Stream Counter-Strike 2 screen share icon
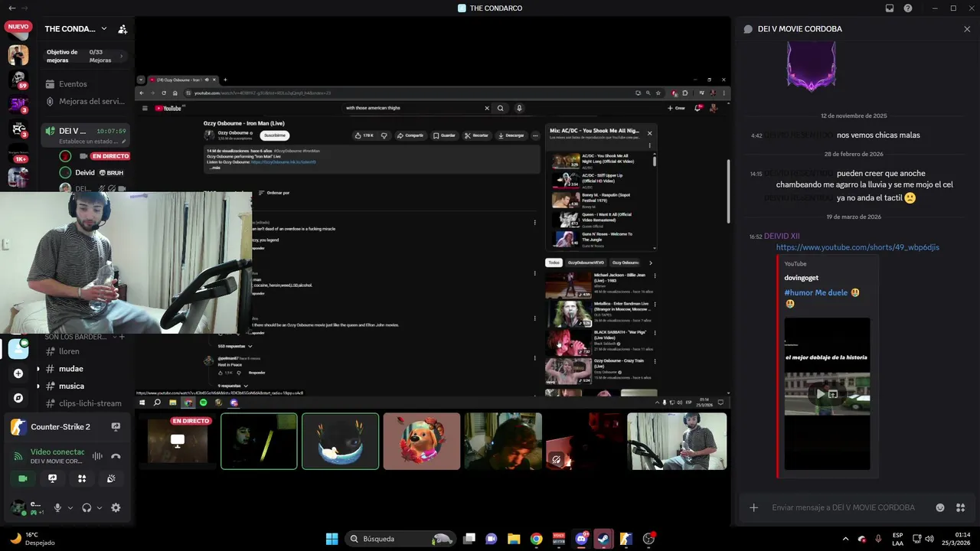This screenshot has width=980, height=551. click(116, 427)
